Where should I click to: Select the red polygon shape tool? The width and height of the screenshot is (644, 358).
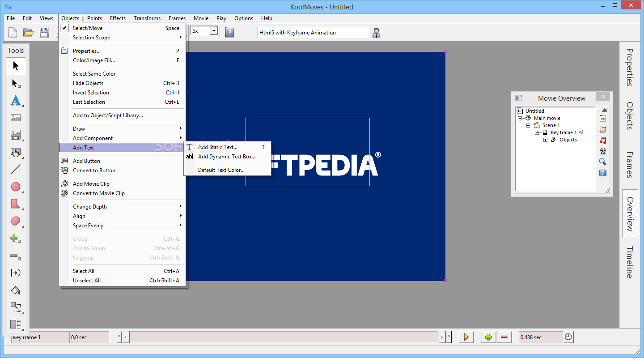16,204
